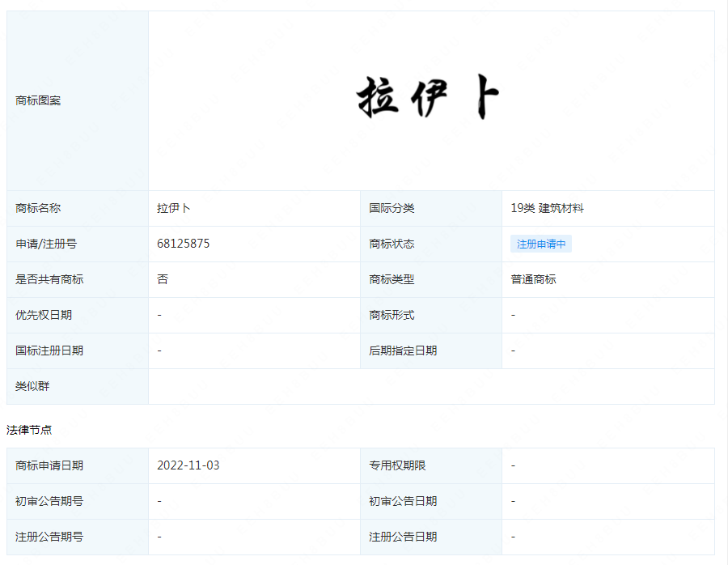The height and width of the screenshot is (565, 728).
Task: Click the 商标状态 label
Action: tap(392, 244)
